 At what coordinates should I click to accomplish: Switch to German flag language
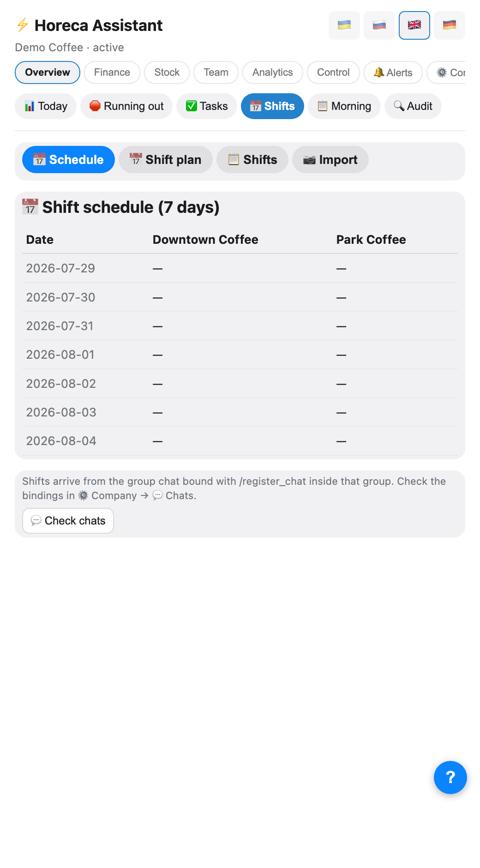pos(450,25)
